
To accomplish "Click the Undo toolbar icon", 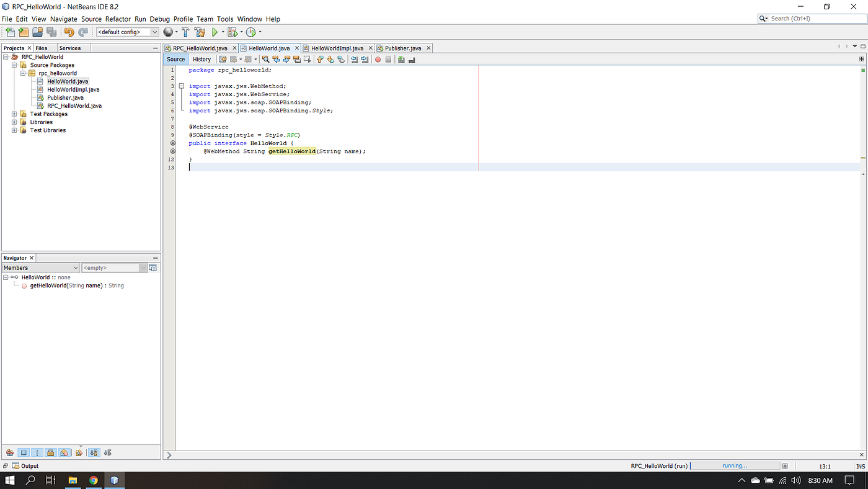I will coord(69,32).
